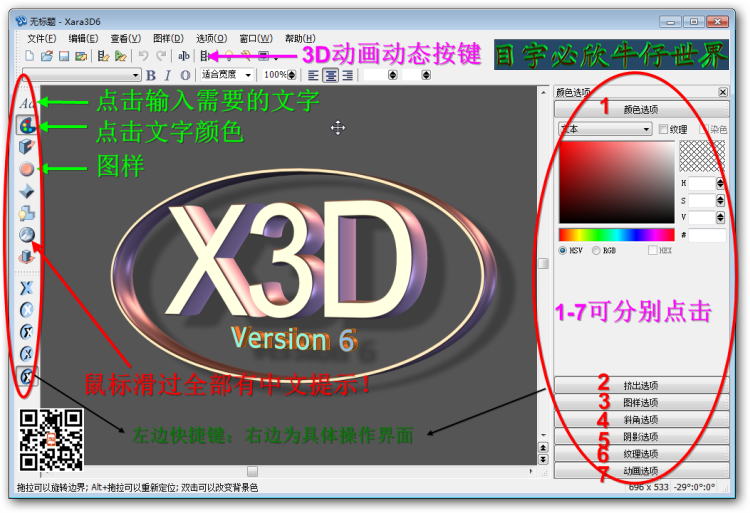The height and width of the screenshot is (513, 750).
Task: Open the text tool 'Aa' in left sidebar
Action: pos(26,103)
